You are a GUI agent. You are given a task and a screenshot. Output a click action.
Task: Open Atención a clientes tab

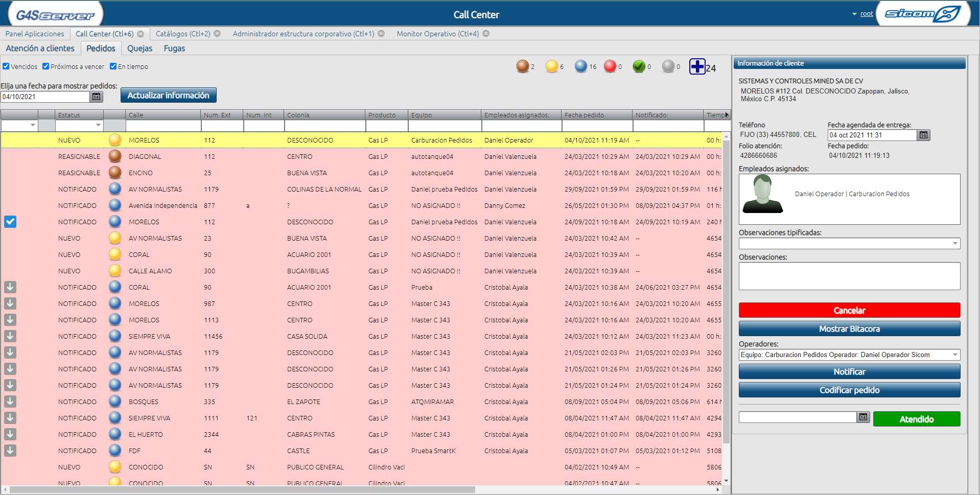40,49
